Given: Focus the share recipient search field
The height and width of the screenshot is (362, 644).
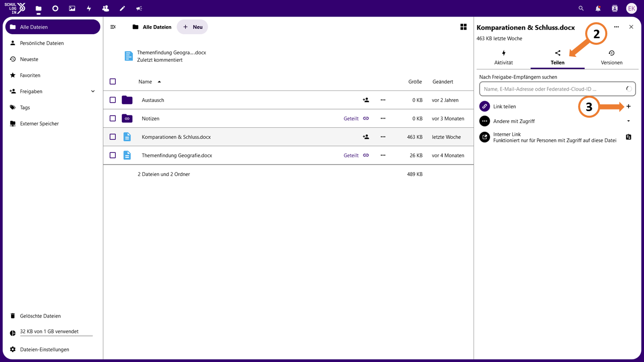Looking at the screenshot, I should tap(557, 89).
